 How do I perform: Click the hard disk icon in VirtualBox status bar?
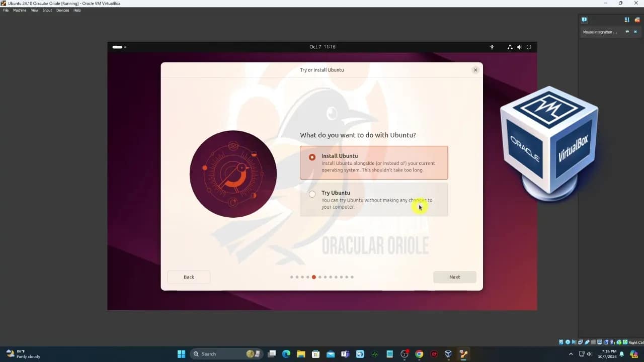[561, 342]
